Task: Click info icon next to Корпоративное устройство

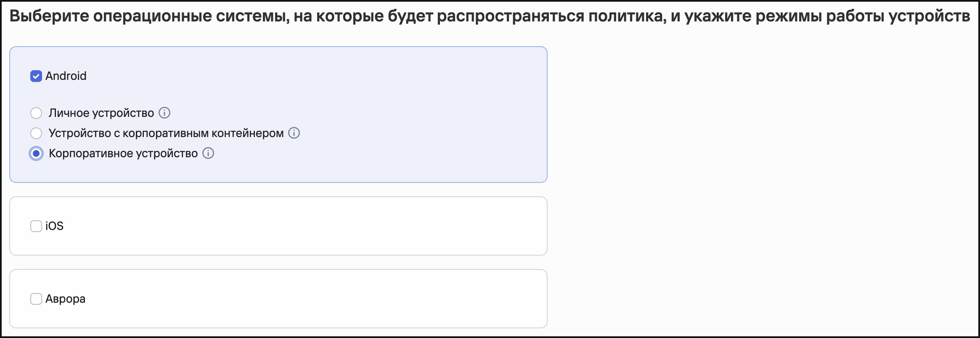Action: (208, 153)
